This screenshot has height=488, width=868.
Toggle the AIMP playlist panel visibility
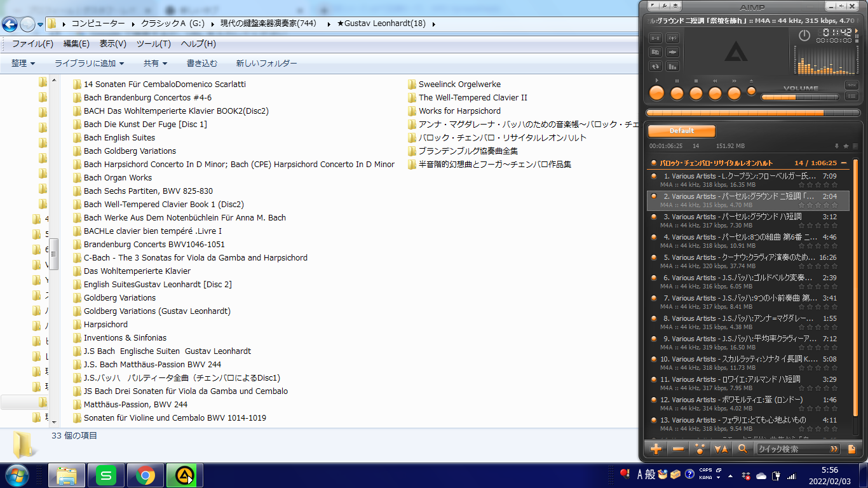click(x=851, y=97)
